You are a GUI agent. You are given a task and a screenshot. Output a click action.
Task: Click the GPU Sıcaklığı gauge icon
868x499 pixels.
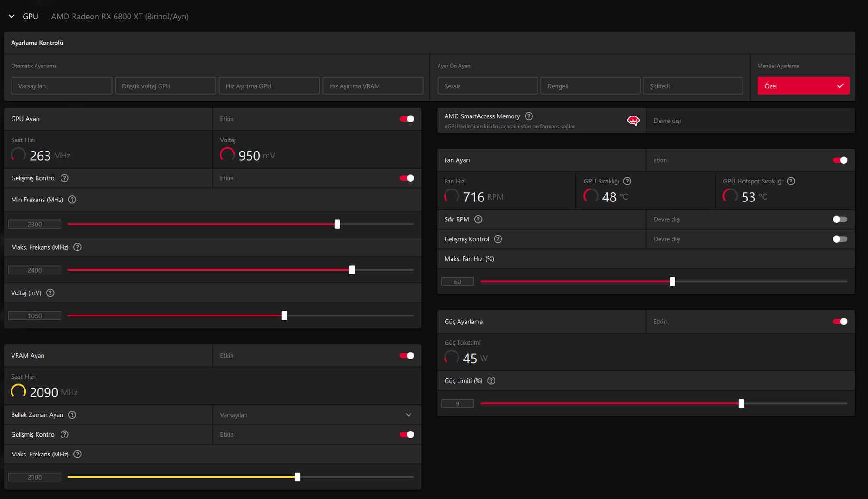point(591,196)
